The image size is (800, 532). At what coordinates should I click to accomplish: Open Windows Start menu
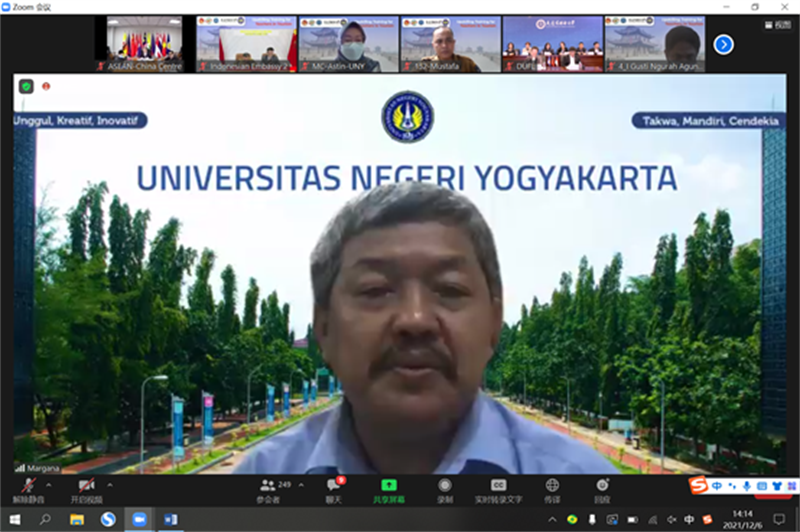14,520
